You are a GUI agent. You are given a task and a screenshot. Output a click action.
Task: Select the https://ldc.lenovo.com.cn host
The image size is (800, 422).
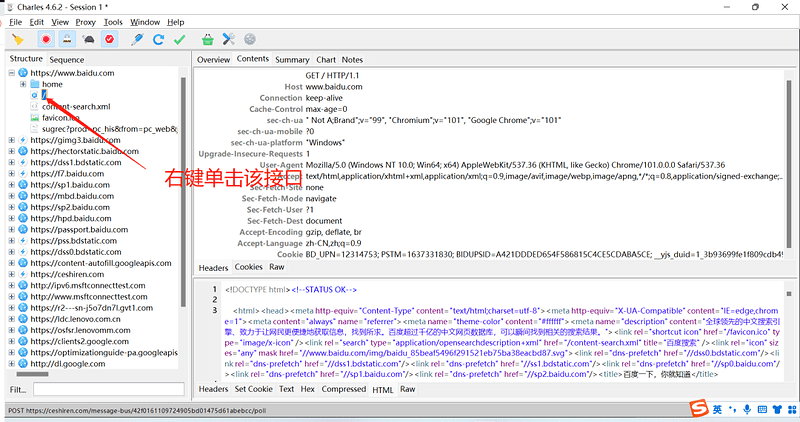point(76,319)
